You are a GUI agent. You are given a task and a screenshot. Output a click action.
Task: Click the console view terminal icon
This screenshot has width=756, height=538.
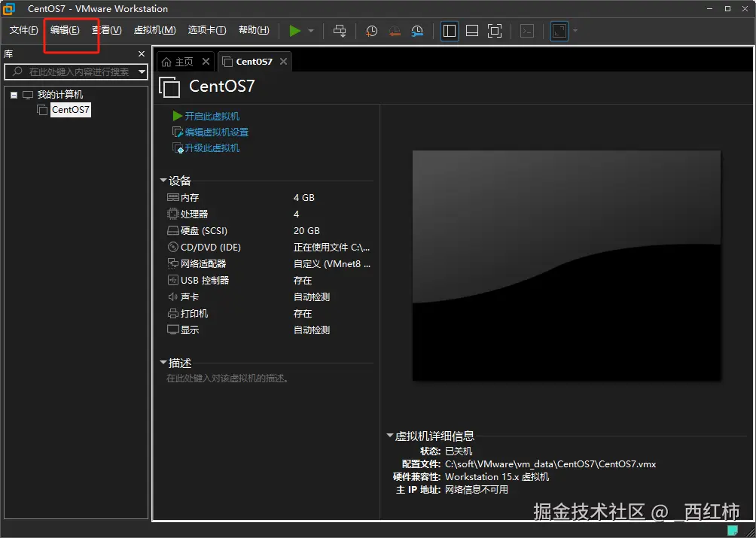click(x=527, y=31)
